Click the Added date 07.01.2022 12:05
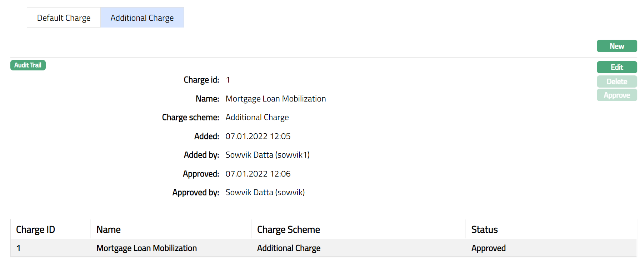The width and height of the screenshot is (644, 267). pos(258,136)
